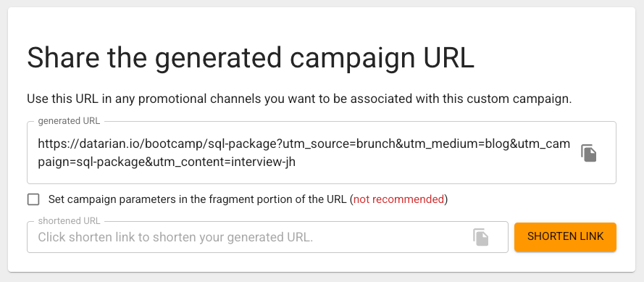The width and height of the screenshot is (644, 282).
Task: Click the "Use this URL" description sentence
Action: [x=299, y=99]
